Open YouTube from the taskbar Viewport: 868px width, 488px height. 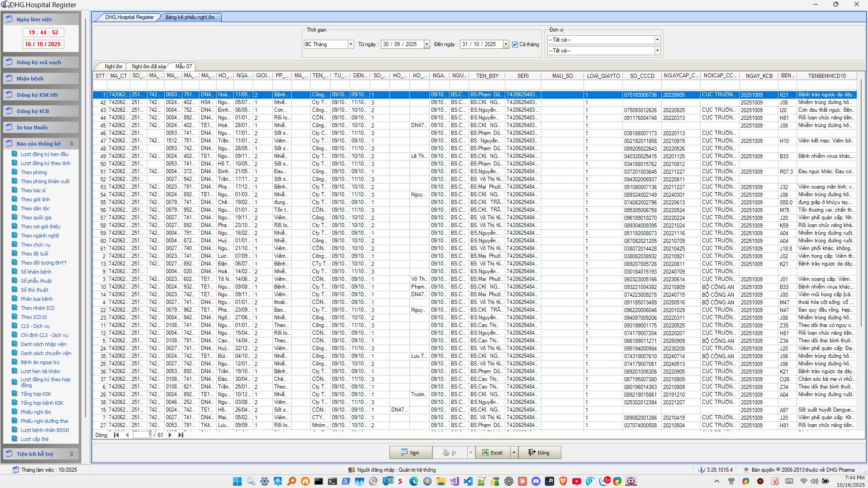point(576,481)
